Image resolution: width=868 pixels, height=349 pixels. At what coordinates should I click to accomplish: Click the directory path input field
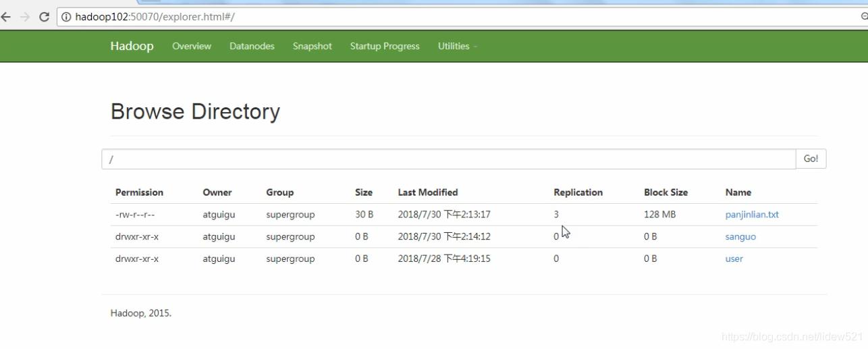coord(449,159)
